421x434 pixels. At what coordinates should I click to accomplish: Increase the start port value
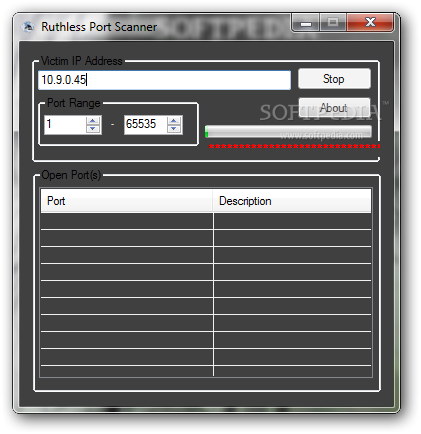point(93,121)
